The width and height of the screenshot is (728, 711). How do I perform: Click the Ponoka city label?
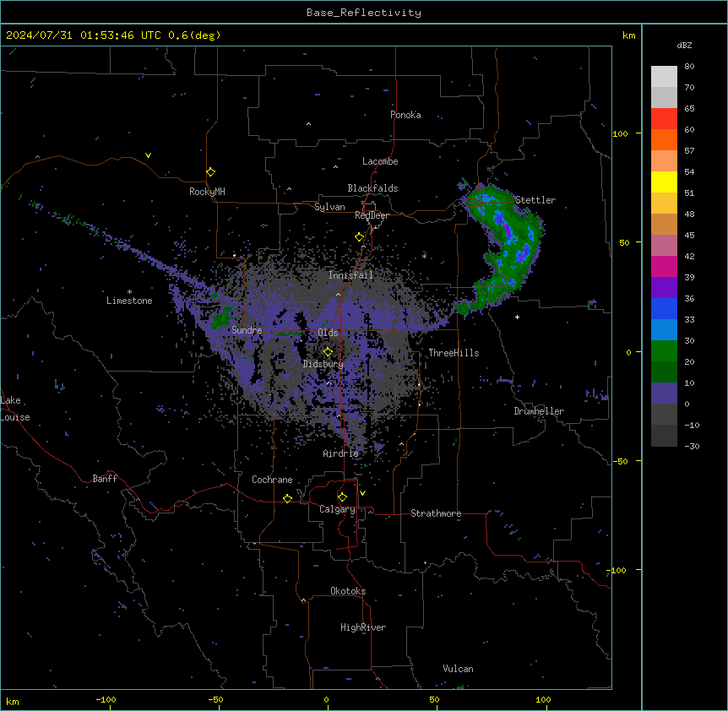click(x=405, y=115)
